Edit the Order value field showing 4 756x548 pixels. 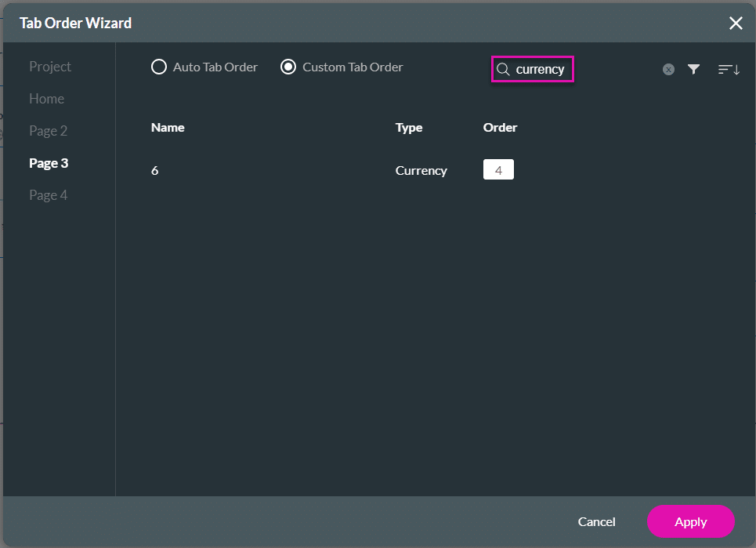coord(498,170)
